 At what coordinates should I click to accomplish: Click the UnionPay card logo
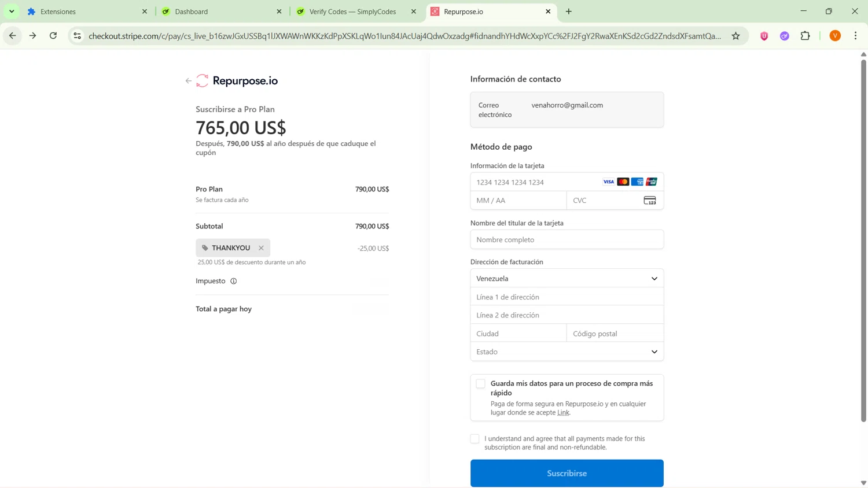652,182
